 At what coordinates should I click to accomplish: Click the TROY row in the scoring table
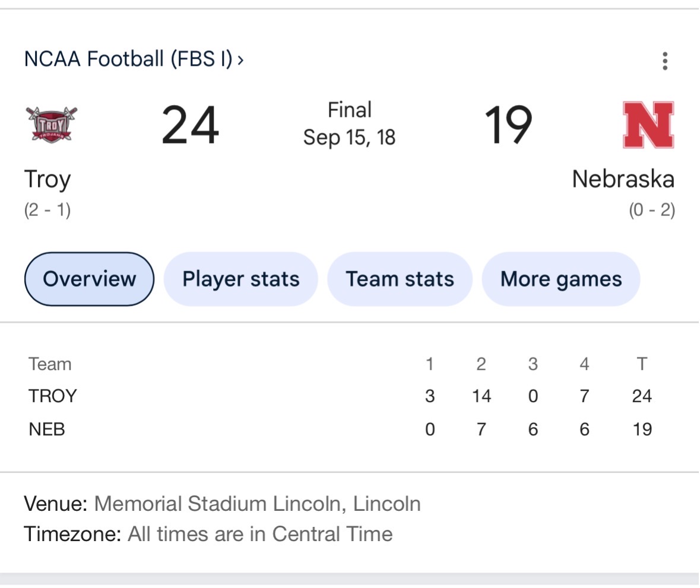(x=53, y=396)
